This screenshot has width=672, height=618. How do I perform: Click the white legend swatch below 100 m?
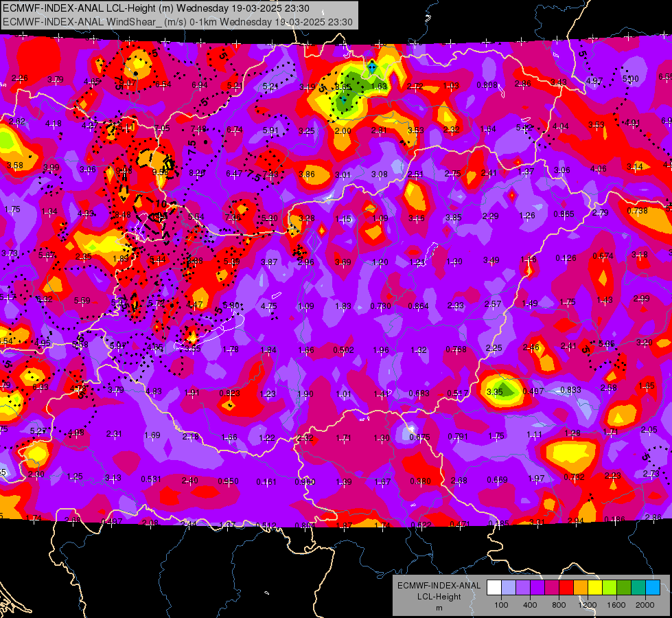click(494, 588)
